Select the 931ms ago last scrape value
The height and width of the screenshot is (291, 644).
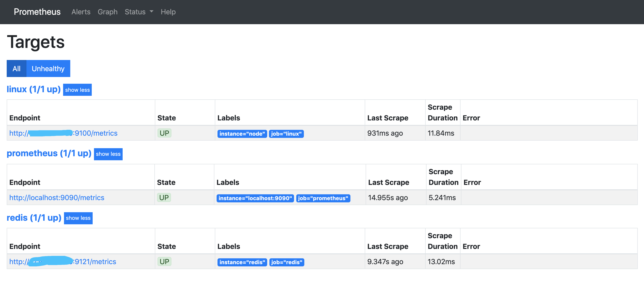click(385, 133)
